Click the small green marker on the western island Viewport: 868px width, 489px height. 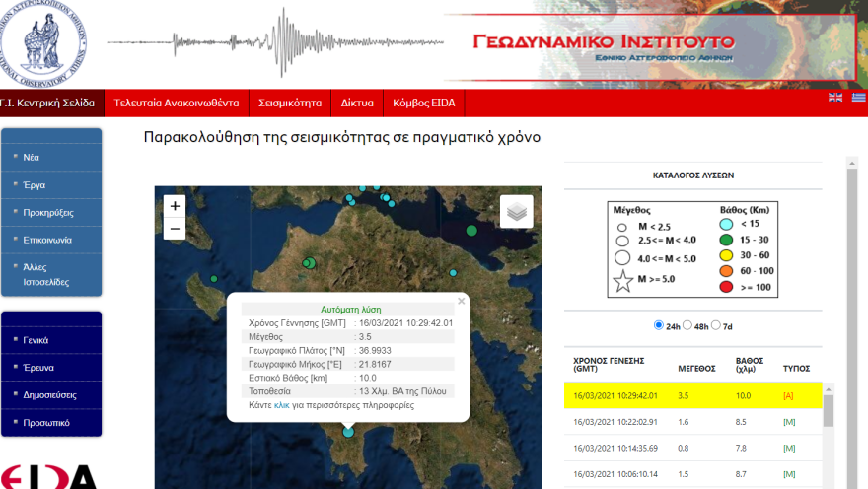tap(214, 279)
